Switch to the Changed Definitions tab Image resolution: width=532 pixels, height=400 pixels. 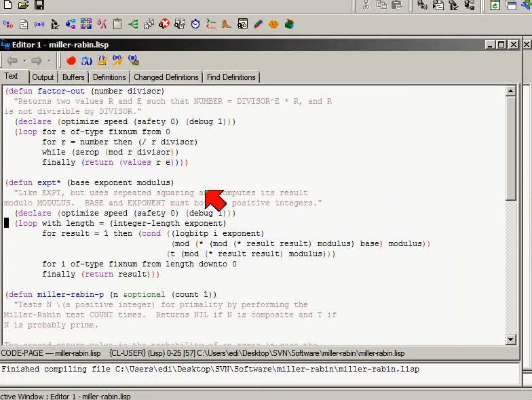coord(166,77)
